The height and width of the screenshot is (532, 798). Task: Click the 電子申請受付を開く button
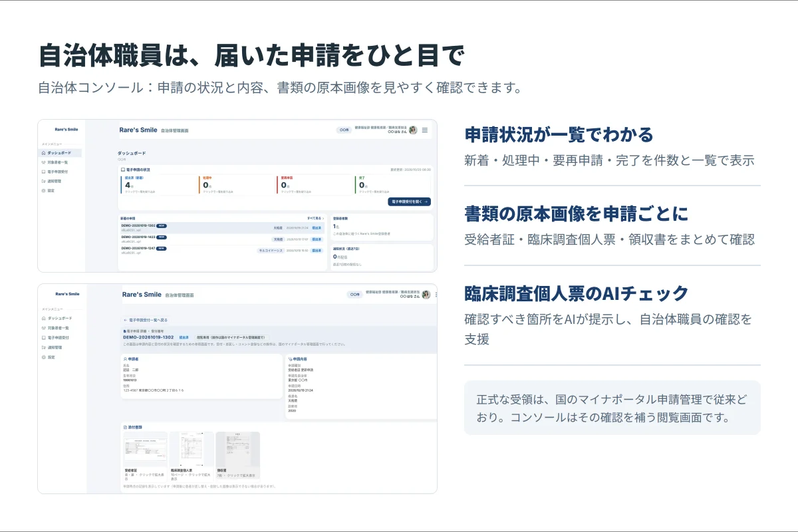point(409,201)
